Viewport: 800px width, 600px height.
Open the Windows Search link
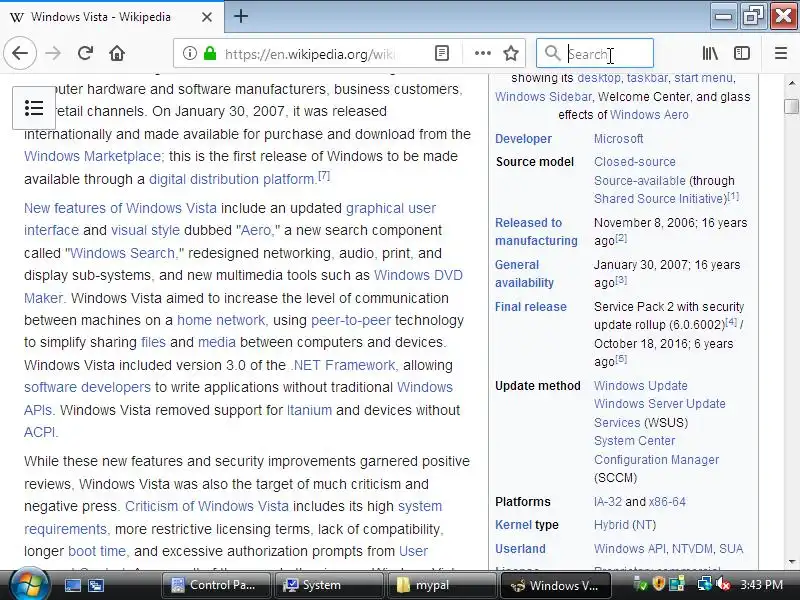[123, 253]
